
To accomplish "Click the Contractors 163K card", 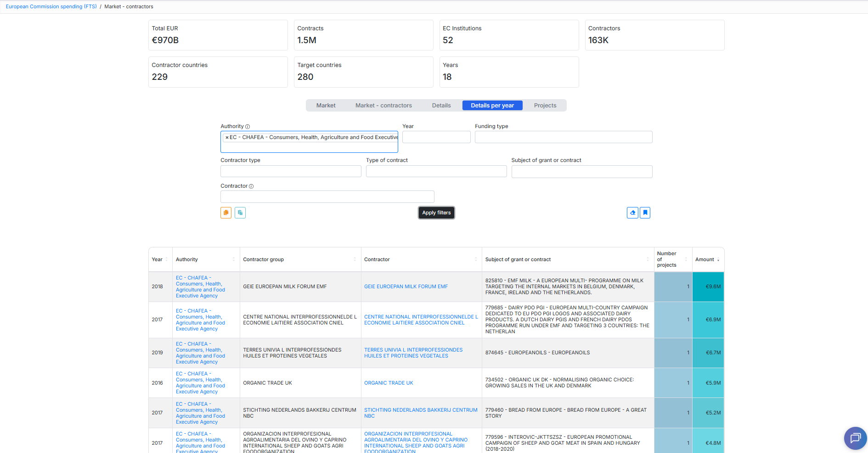I will point(654,35).
